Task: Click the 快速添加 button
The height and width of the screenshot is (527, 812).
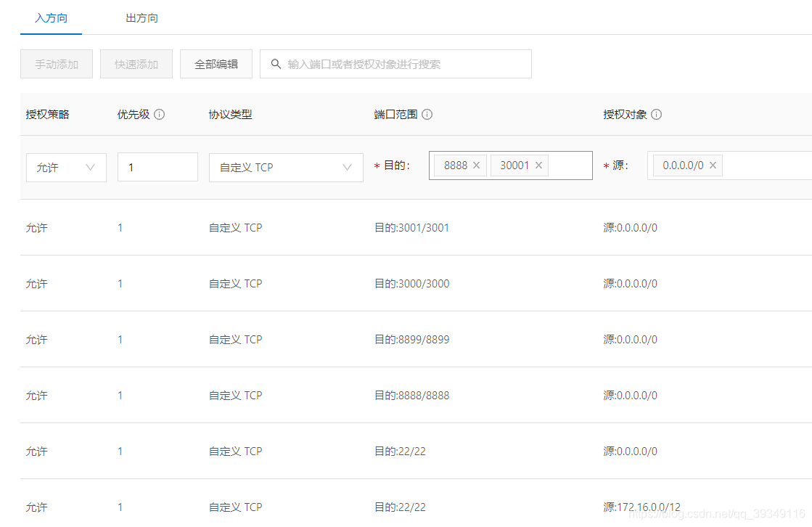Action: pos(136,65)
